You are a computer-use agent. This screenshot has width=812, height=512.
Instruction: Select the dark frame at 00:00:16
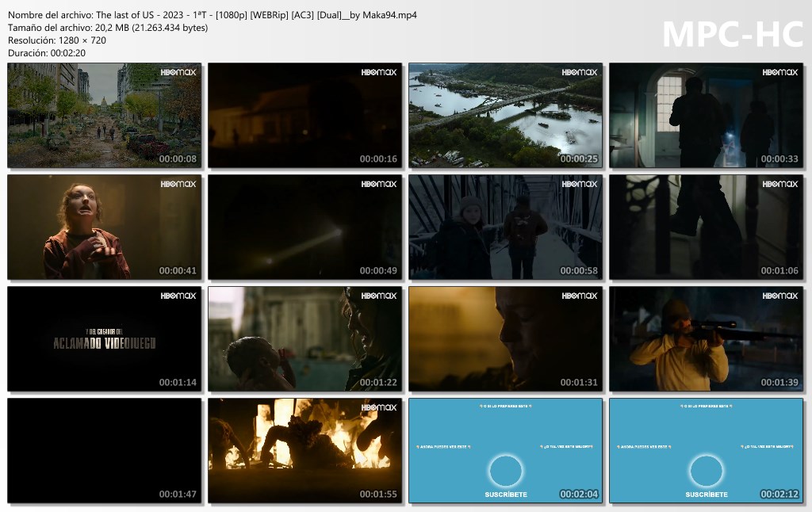coord(305,116)
